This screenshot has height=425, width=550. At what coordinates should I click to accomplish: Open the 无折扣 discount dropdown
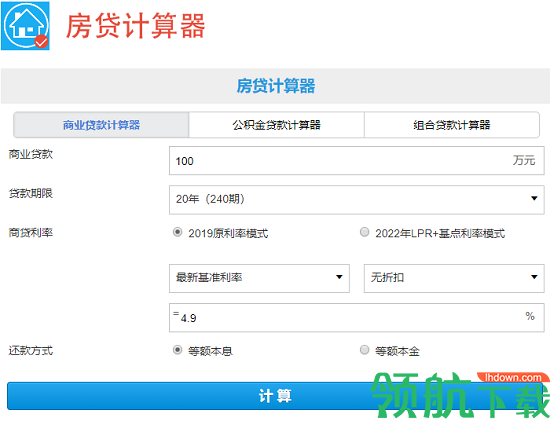pyautogui.click(x=454, y=278)
